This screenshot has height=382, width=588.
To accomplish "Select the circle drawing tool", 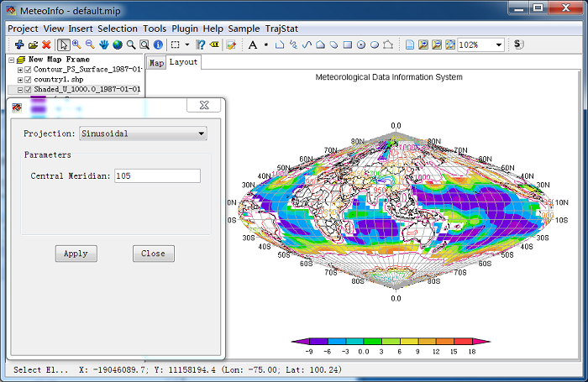I will pos(360,44).
